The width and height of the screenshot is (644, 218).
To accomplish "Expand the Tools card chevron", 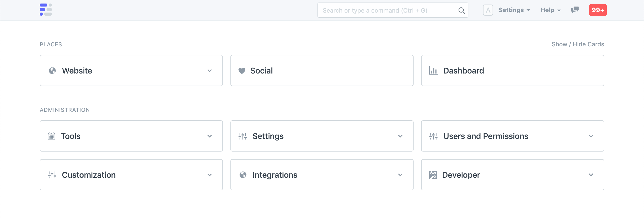I will click(x=210, y=136).
